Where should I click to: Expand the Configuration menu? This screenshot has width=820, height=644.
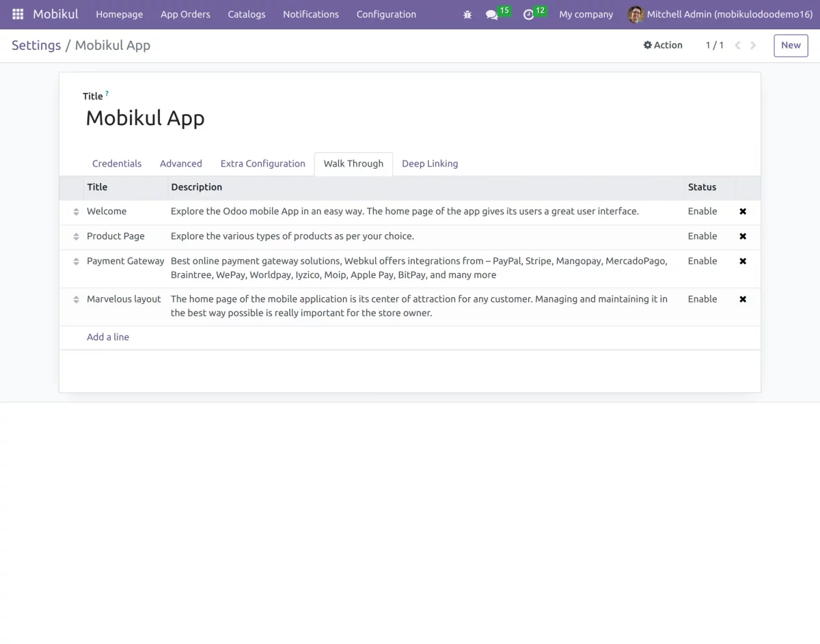386,14
